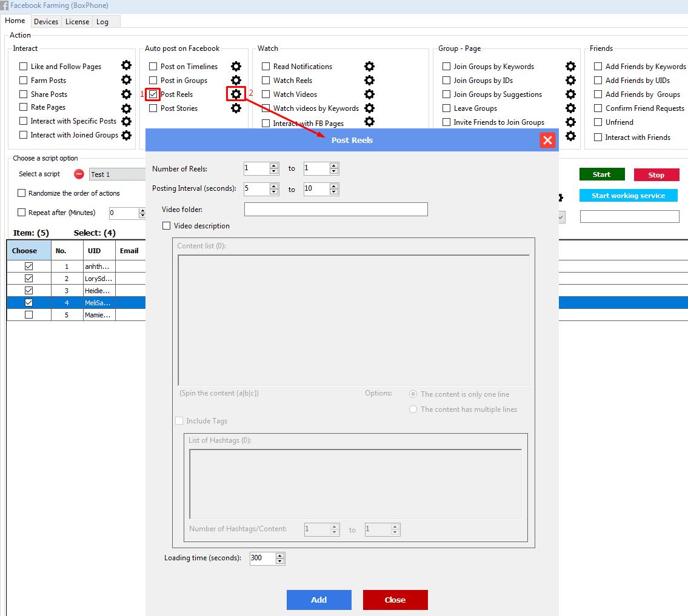Increase the Posting Interval minimum seconds
This screenshot has width=688, height=616.
274,187
